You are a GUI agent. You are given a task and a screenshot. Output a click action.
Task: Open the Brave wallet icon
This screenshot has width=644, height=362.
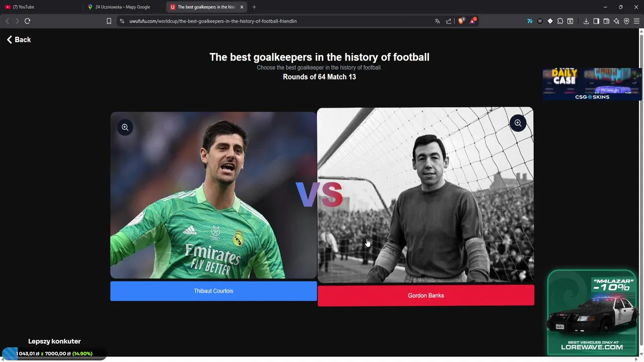click(606, 21)
